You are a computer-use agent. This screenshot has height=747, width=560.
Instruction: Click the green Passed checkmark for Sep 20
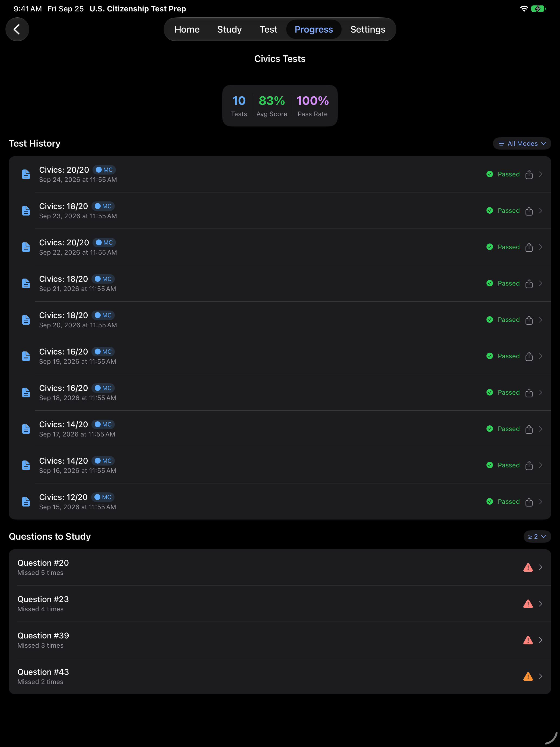489,319
